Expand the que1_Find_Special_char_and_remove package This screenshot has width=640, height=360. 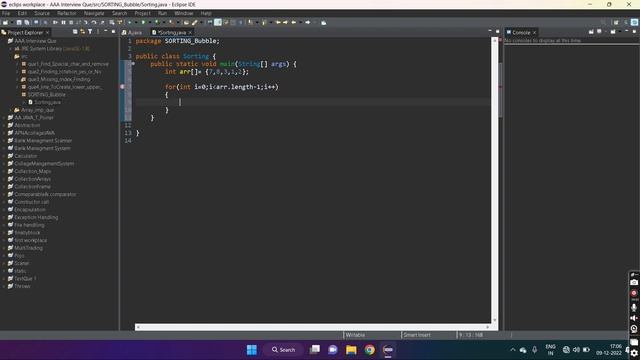[18, 64]
